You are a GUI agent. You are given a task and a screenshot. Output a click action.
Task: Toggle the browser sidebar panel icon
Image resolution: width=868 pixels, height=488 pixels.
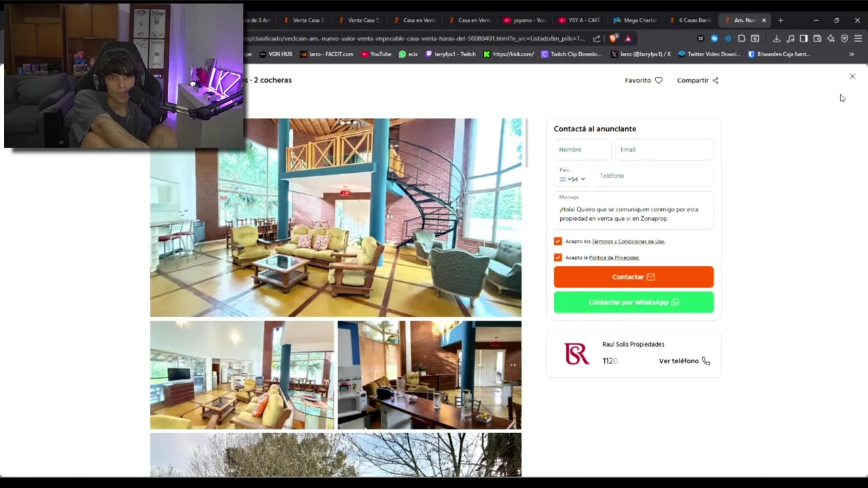(x=804, y=39)
